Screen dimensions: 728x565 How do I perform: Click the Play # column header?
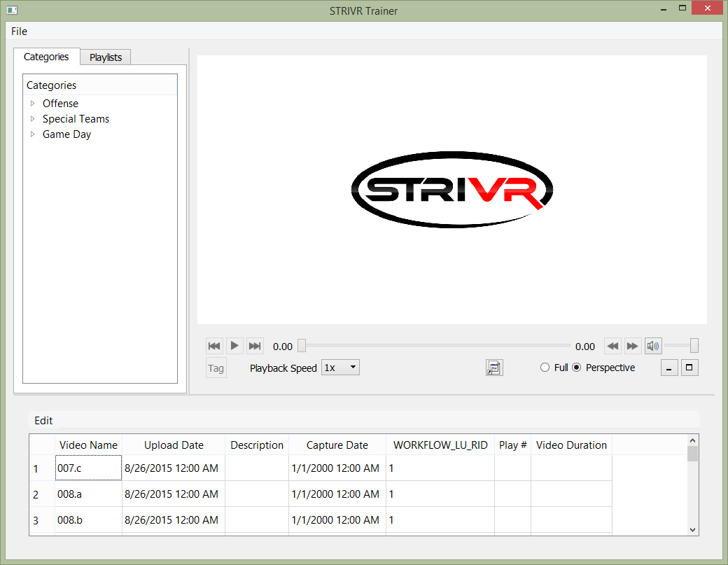point(512,445)
